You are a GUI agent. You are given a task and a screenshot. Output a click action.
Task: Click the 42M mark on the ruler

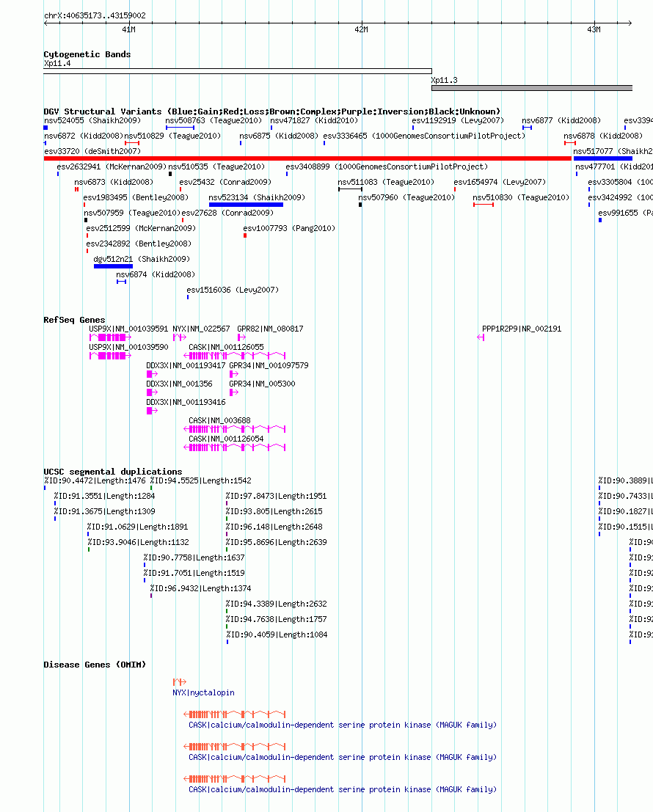(362, 29)
